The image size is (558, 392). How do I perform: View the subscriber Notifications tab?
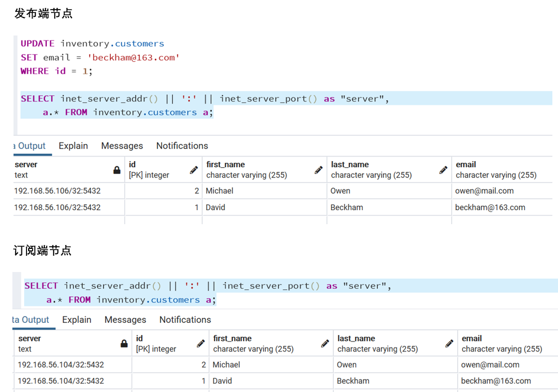click(x=185, y=319)
